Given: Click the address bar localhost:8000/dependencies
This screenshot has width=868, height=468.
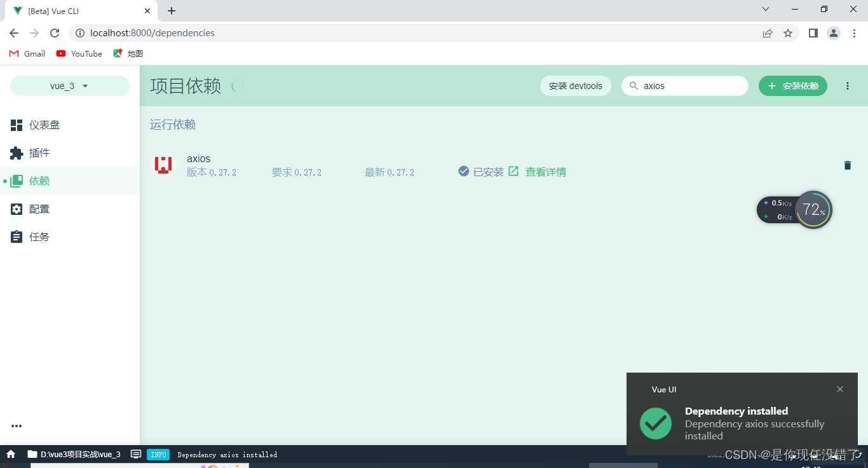Looking at the screenshot, I should [x=153, y=33].
